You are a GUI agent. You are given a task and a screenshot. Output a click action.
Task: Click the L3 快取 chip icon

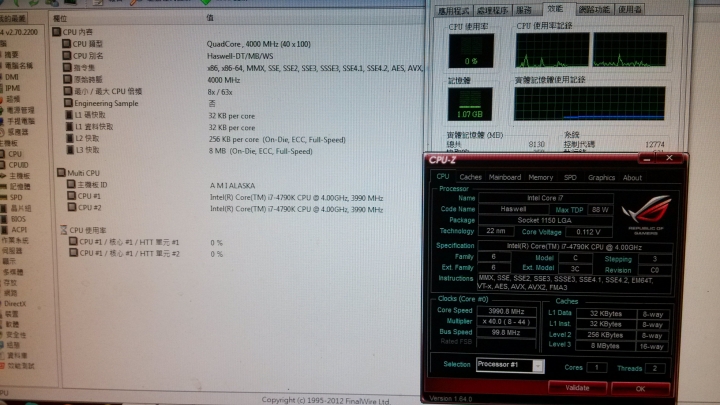[70, 150]
